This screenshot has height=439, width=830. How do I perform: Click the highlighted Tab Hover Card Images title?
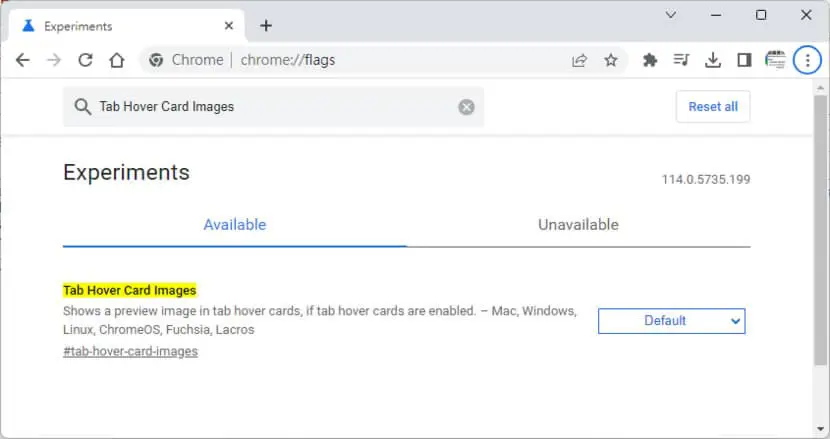click(130, 290)
